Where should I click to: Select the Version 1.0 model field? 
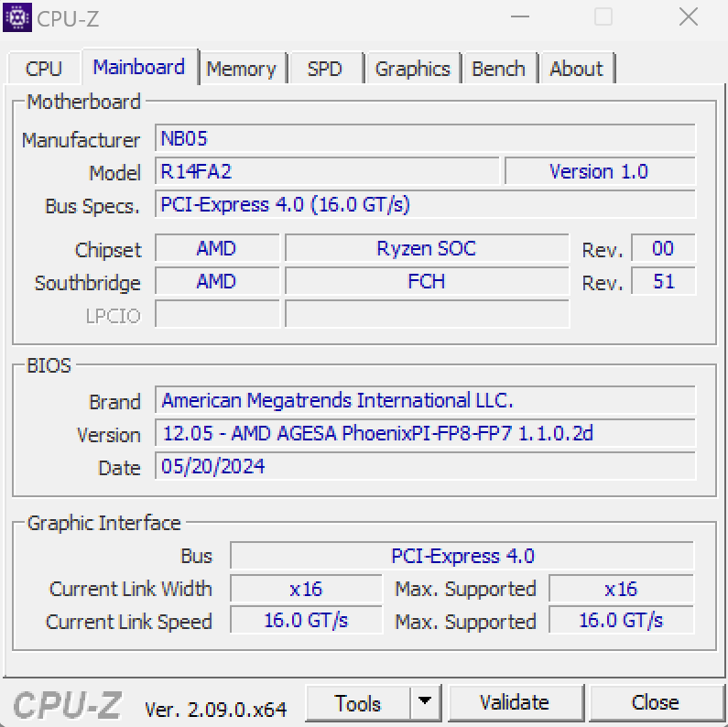point(600,171)
